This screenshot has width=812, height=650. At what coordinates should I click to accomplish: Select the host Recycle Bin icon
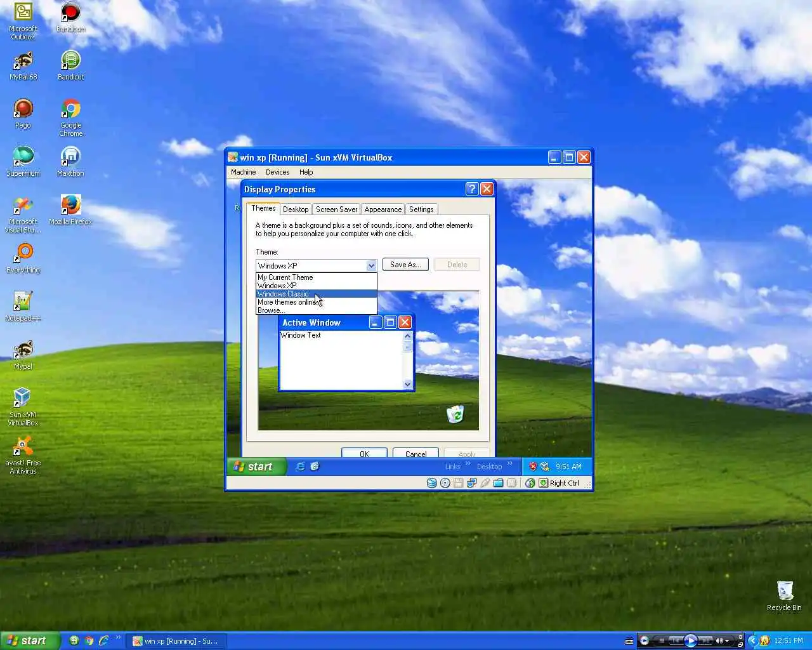coord(784,595)
